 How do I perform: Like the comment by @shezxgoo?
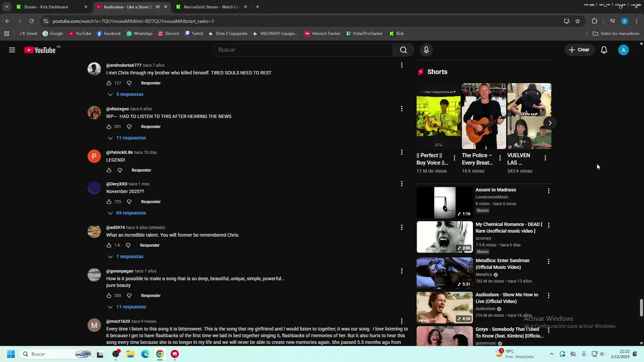pyautogui.click(x=109, y=127)
